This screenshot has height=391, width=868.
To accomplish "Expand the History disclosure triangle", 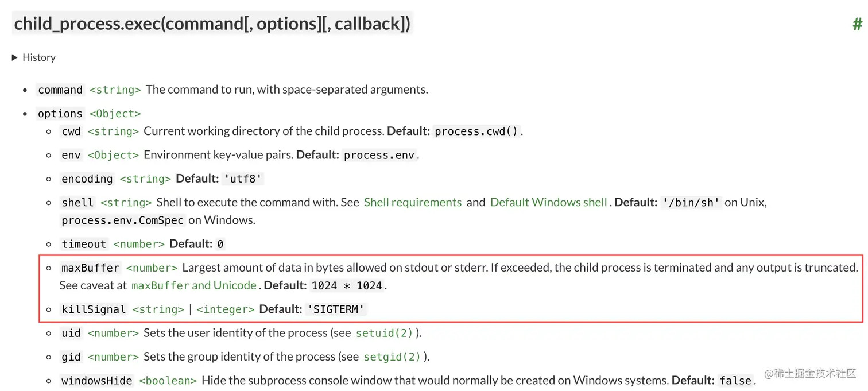I will (15, 57).
